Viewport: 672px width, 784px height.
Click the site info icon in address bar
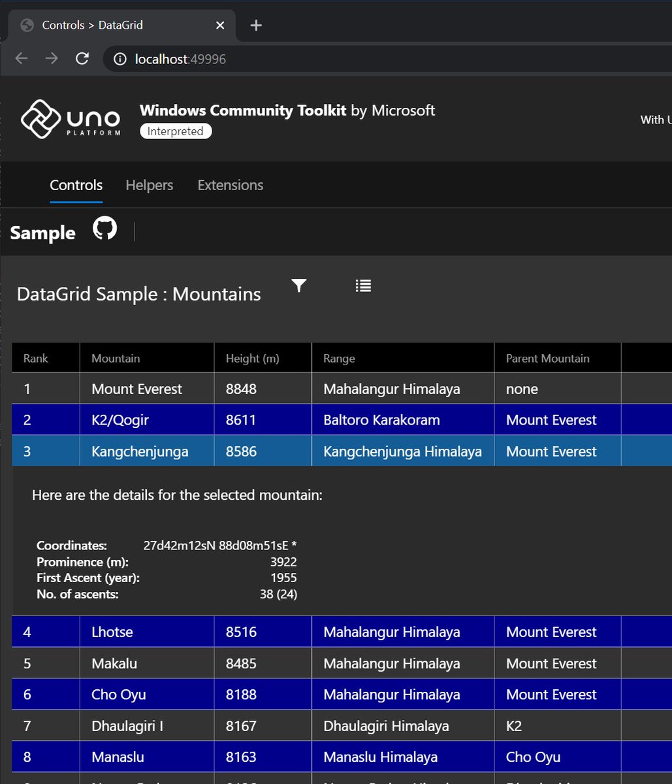[x=120, y=58]
